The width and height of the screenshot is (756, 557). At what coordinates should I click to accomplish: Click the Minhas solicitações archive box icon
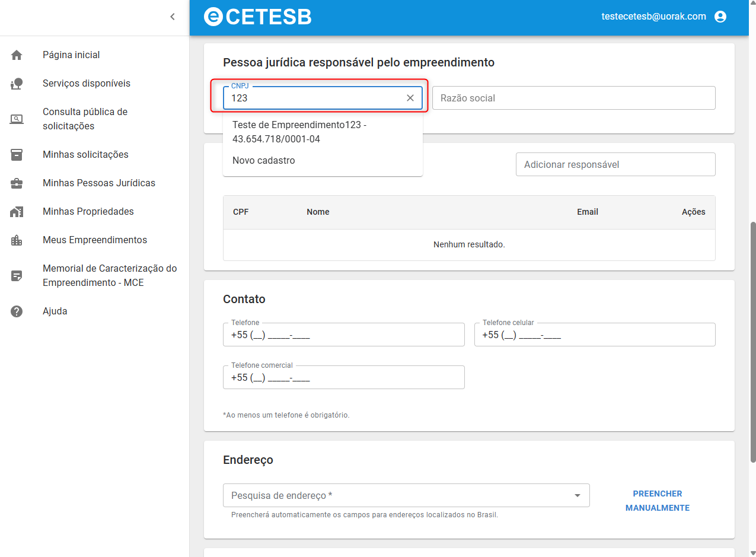click(17, 155)
